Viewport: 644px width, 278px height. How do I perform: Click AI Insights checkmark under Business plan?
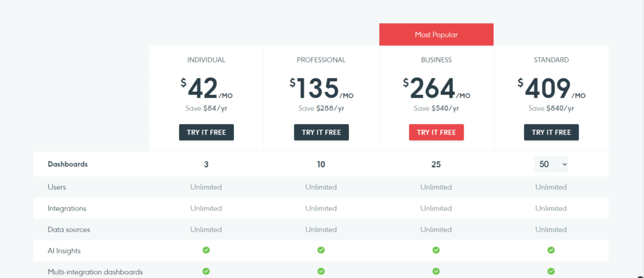pos(436,250)
